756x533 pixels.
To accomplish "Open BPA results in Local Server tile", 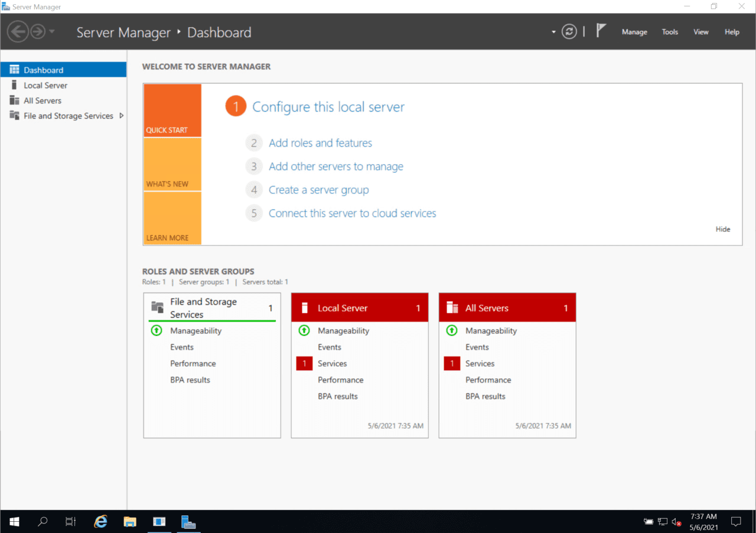I will click(x=338, y=397).
